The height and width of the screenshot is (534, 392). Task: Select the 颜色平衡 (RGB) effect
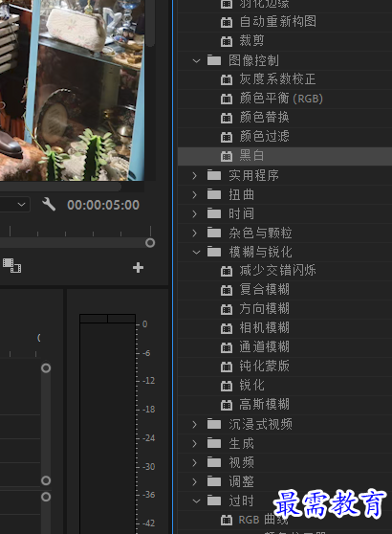click(281, 99)
